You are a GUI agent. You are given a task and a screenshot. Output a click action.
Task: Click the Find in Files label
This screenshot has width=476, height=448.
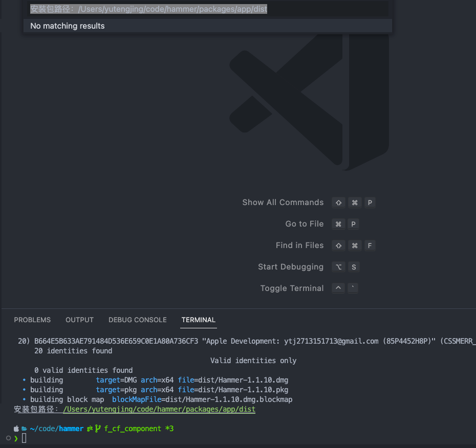(x=299, y=245)
